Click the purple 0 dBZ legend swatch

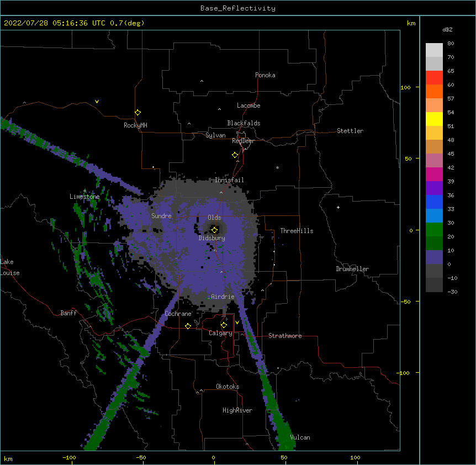(434, 257)
